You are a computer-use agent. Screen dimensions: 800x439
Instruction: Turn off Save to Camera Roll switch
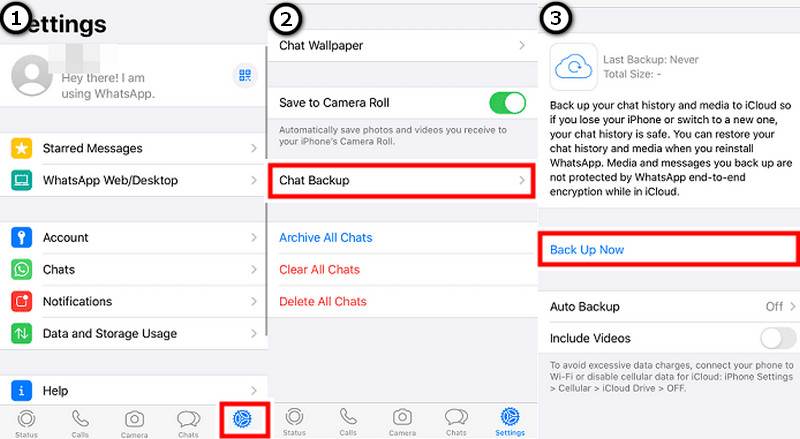click(x=507, y=103)
